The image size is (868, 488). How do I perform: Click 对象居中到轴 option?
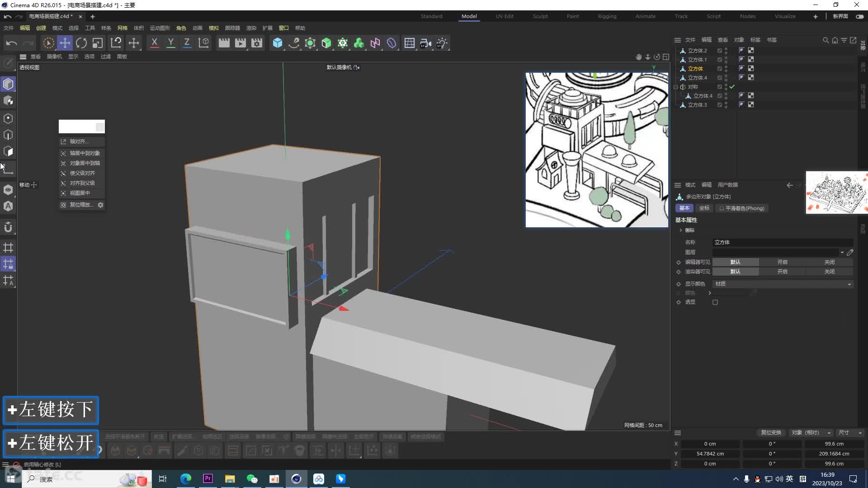82,163
